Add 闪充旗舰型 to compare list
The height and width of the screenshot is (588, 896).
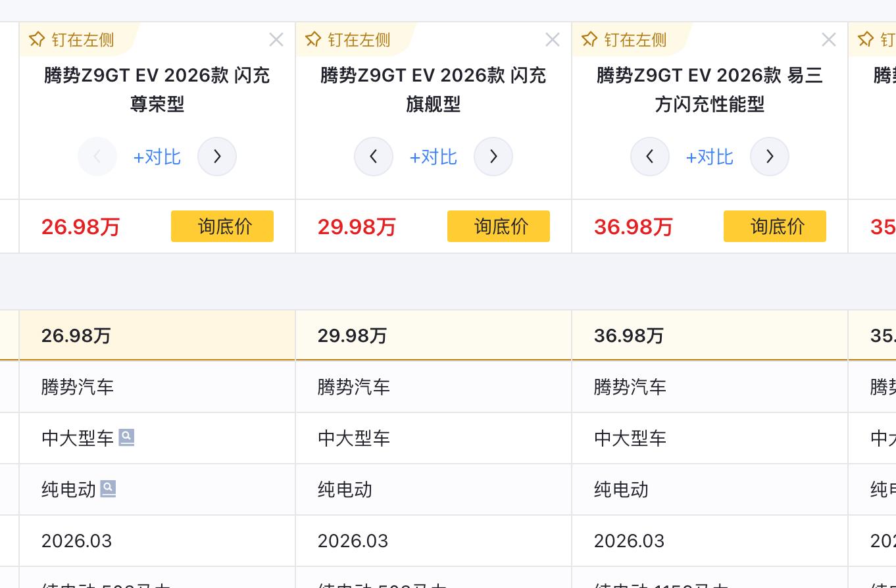tap(434, 157)
